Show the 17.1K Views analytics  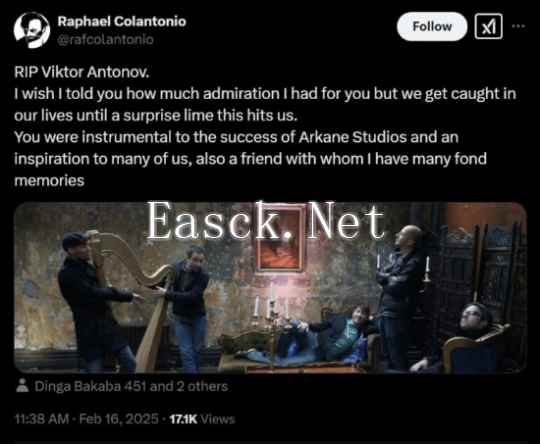[202, 419]
